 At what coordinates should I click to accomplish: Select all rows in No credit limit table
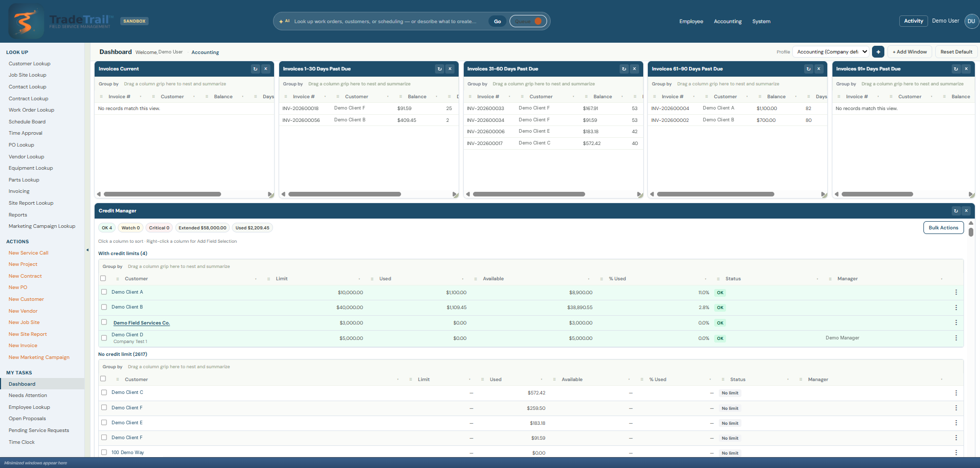[103, 379]
